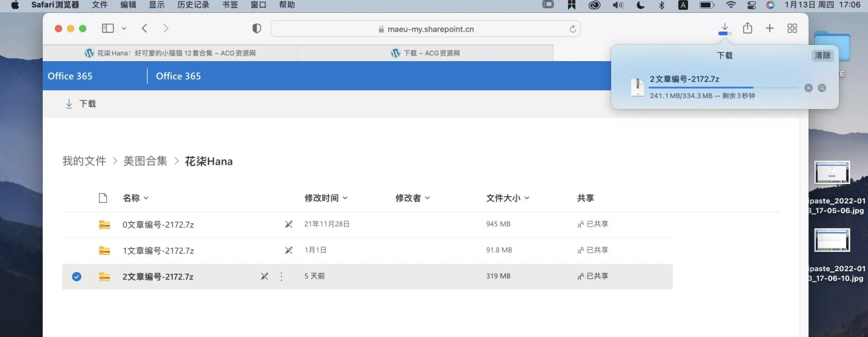This screenshot has width=868, height=337.
Task: Open the 编辑 menu
Action: (128, 5)
